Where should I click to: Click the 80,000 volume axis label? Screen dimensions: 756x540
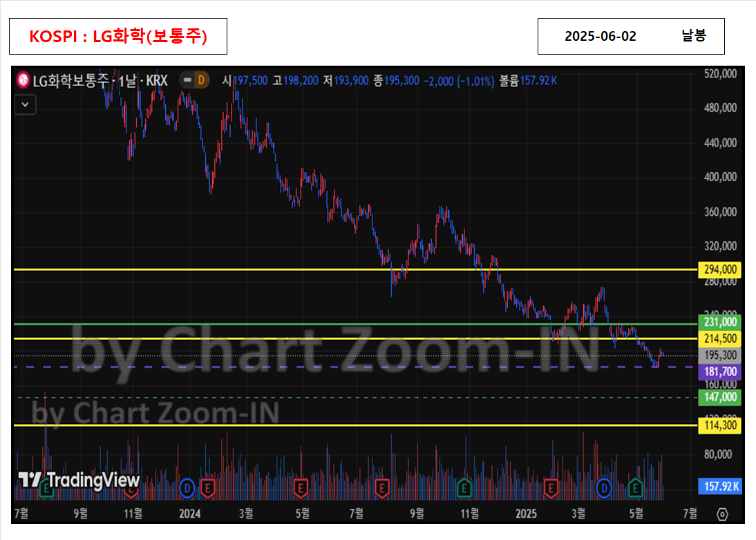pyautogui.click(x=718, y=454)
